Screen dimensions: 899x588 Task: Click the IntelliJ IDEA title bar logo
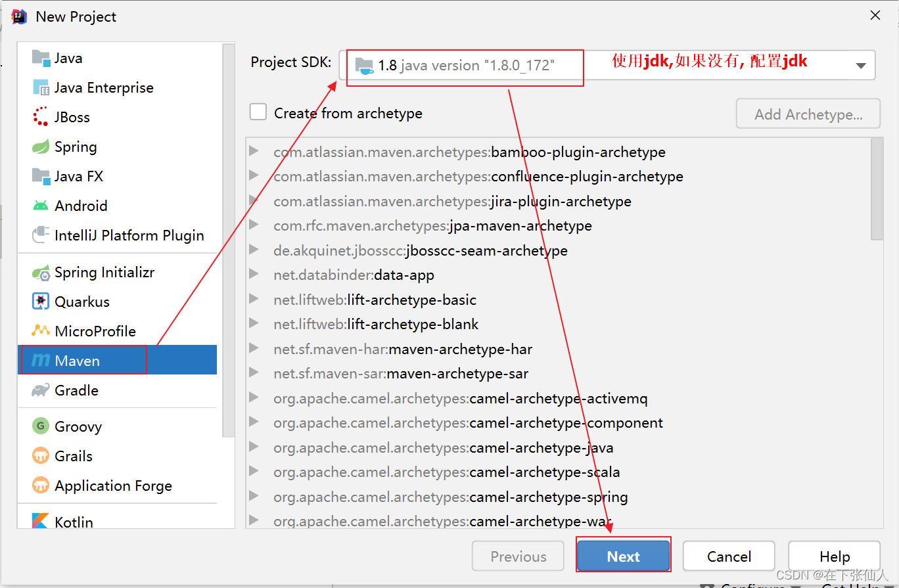pyautogui.click(x=19, y=16)
